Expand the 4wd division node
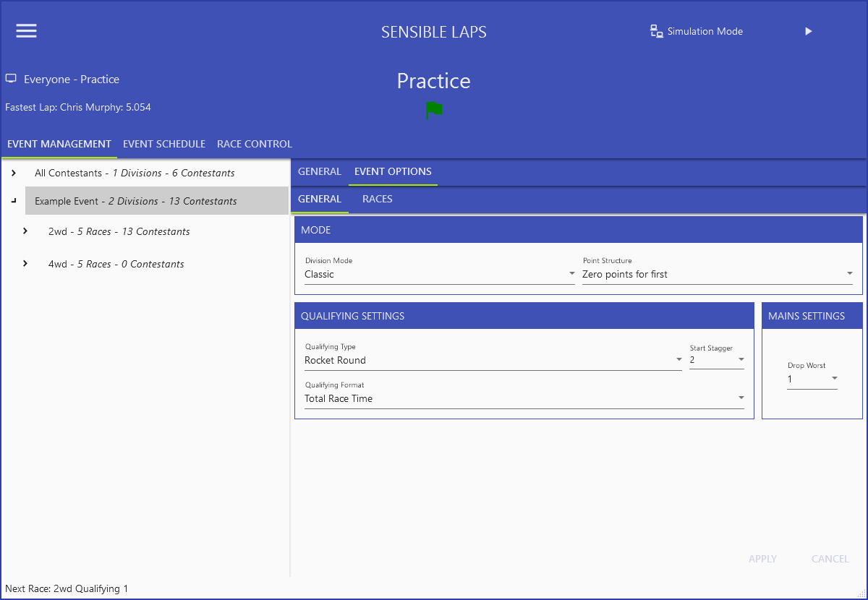This screenshot has width=868, height=600. coord(25,264)
